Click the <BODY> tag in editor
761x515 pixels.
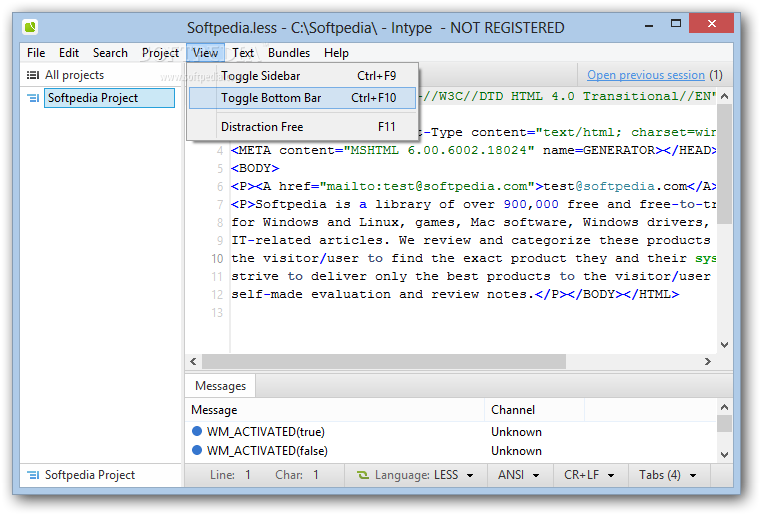255,169
